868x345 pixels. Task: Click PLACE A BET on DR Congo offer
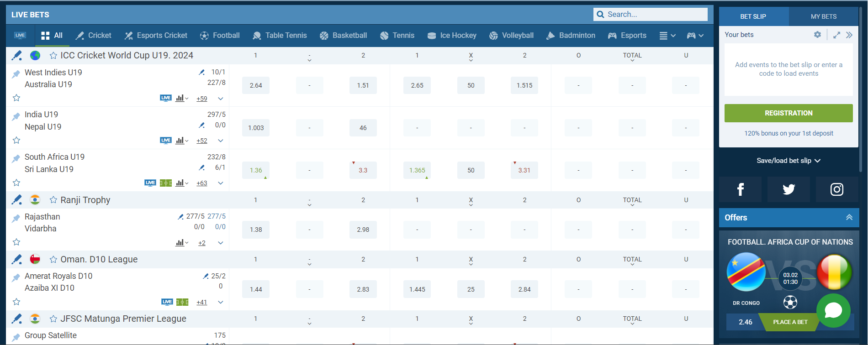click(790, 322)
